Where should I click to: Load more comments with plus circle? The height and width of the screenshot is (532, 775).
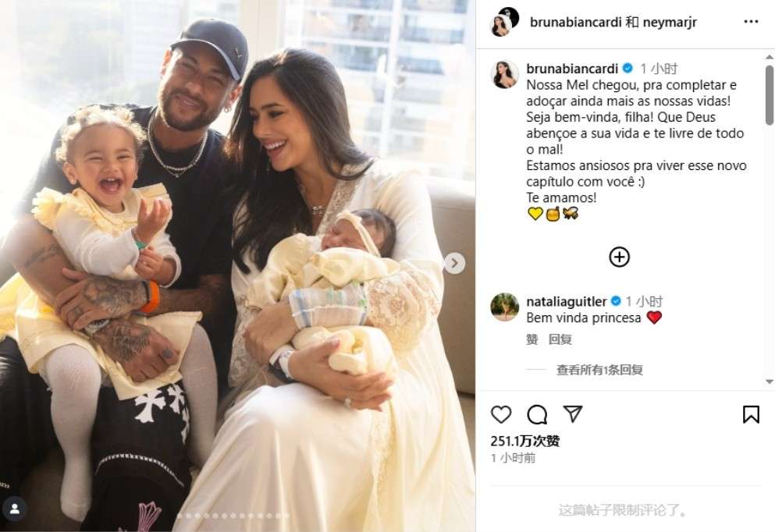620,257
